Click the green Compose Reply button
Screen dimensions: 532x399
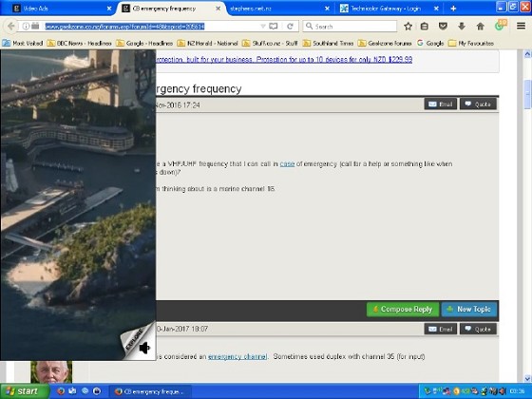(x=403, y=309)
